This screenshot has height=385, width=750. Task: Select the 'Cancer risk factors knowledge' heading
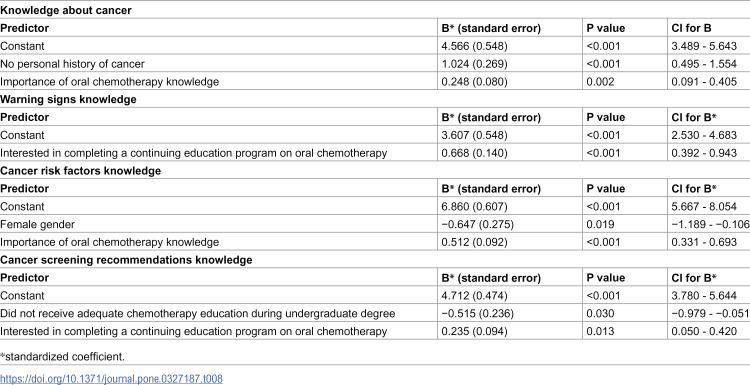click(80, 171)
